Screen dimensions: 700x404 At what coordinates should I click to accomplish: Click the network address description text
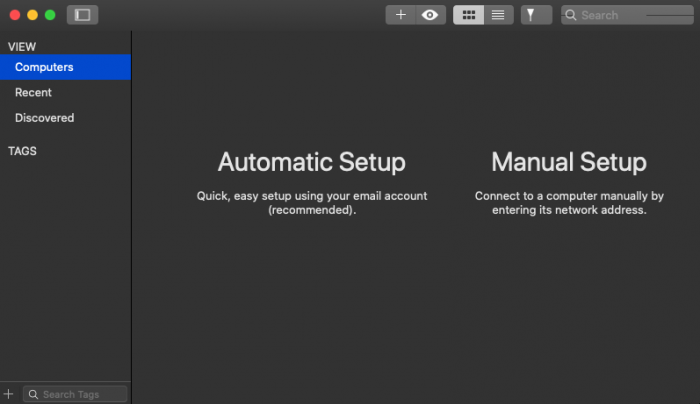pyautogui.click(x=569, y=203)
